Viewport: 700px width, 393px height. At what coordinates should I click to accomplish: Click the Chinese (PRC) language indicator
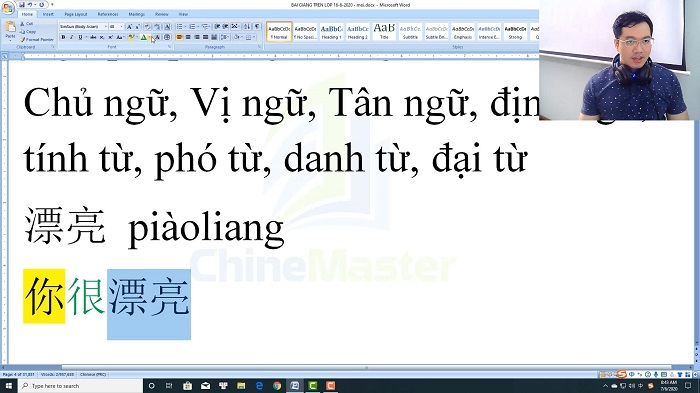tap(93, 375)
